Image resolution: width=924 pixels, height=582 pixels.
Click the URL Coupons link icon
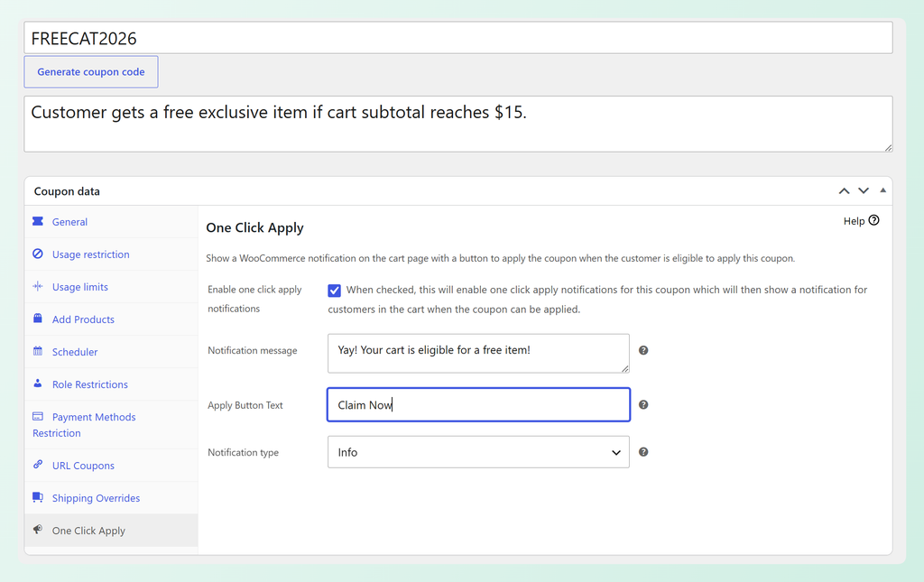pyautogui.click(x=38, y=464)
